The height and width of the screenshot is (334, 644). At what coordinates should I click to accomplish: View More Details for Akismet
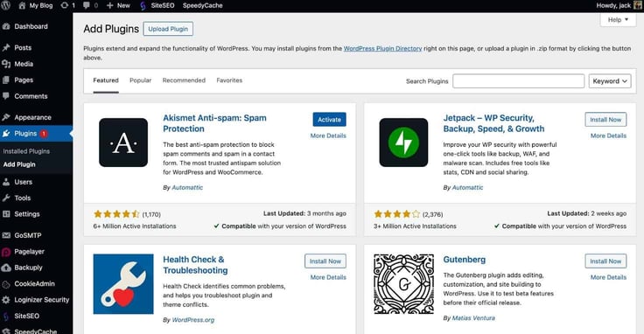click(x=328, y=136)
